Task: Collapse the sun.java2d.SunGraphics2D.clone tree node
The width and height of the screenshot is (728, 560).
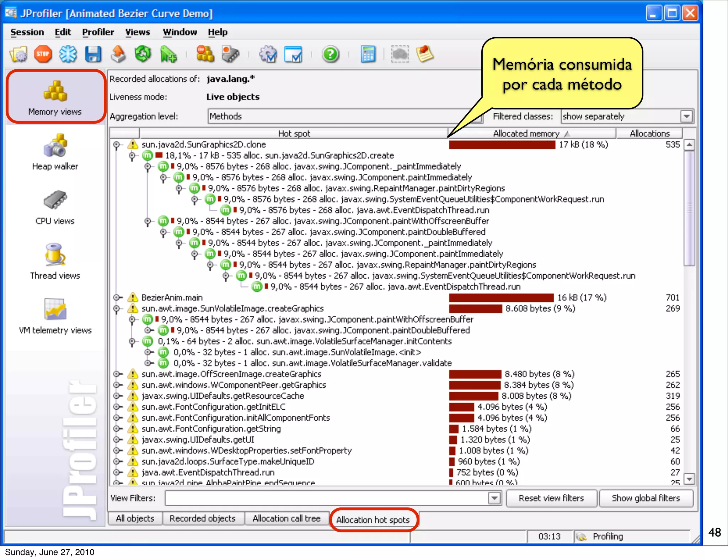Action: pos(117,145)
